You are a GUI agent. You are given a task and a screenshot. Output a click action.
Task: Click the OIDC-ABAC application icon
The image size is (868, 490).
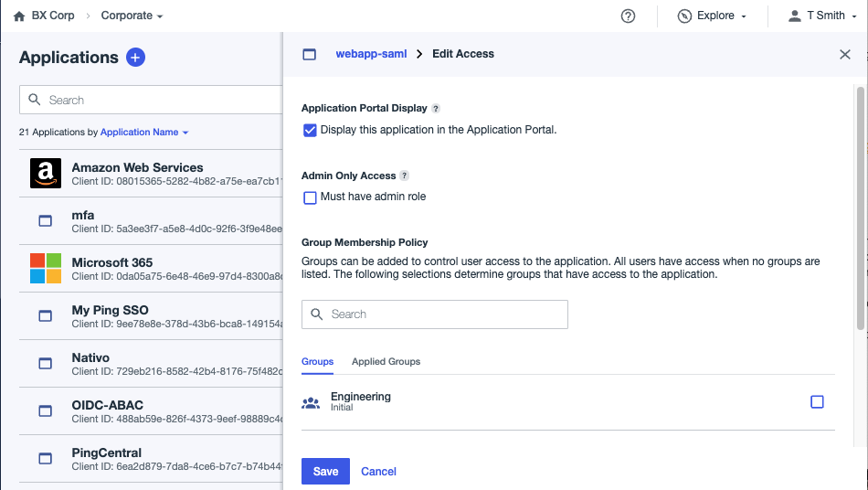(46, 411)
